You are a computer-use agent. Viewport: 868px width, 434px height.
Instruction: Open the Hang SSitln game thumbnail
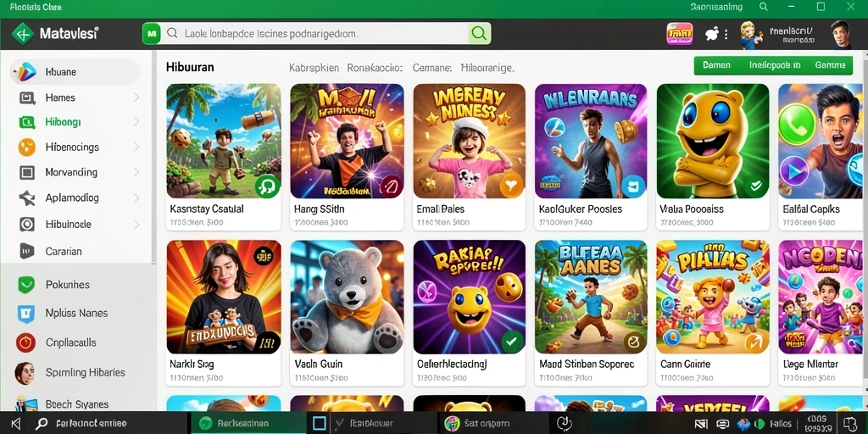point(347,141)
